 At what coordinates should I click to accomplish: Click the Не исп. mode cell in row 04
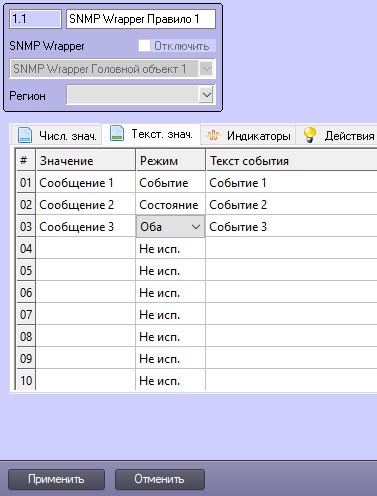[x=170, y=249]
